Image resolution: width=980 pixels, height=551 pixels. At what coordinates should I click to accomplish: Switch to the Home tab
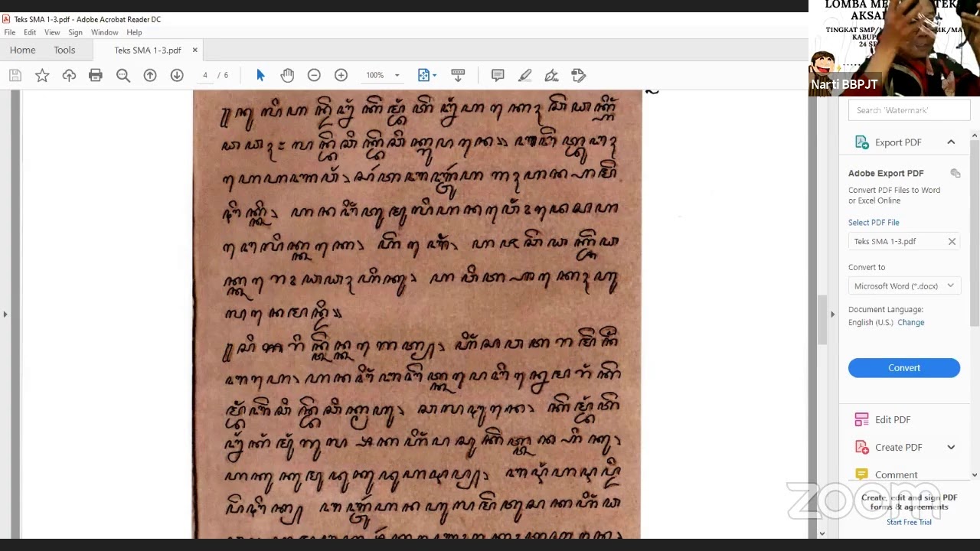click(22, 50)
